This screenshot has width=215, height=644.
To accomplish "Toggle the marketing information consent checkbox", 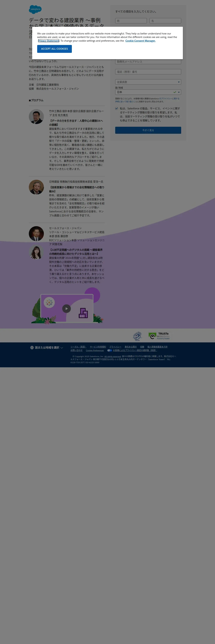I will [117, 109].
